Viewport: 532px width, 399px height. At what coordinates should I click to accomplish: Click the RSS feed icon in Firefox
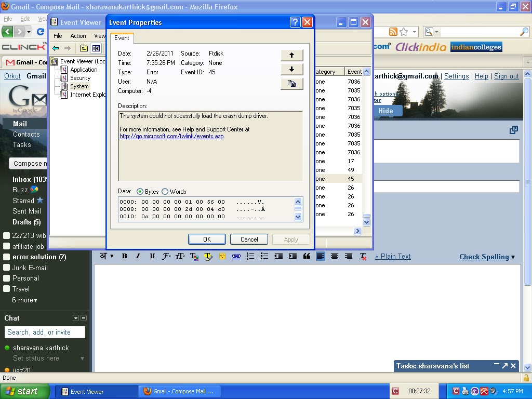393,32
